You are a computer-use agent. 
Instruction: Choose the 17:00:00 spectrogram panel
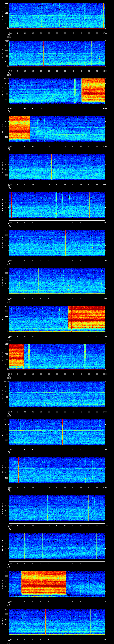point(57,546)
